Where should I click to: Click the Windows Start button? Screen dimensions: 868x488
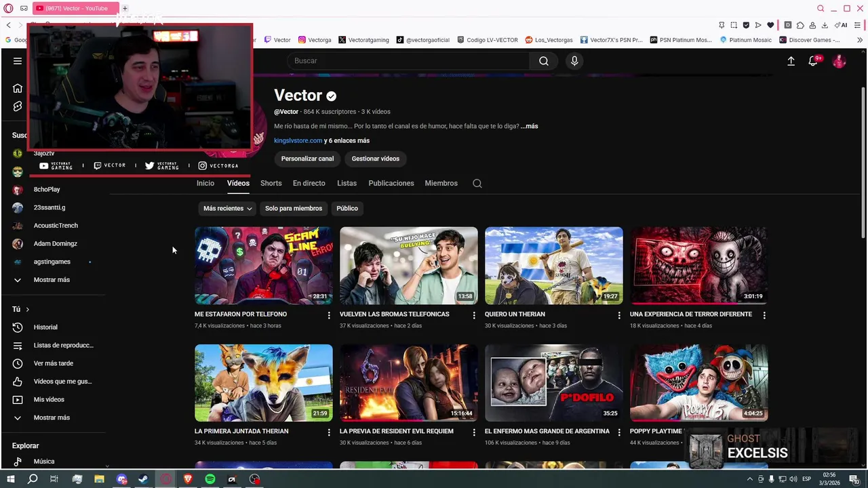tap(10, 479)
